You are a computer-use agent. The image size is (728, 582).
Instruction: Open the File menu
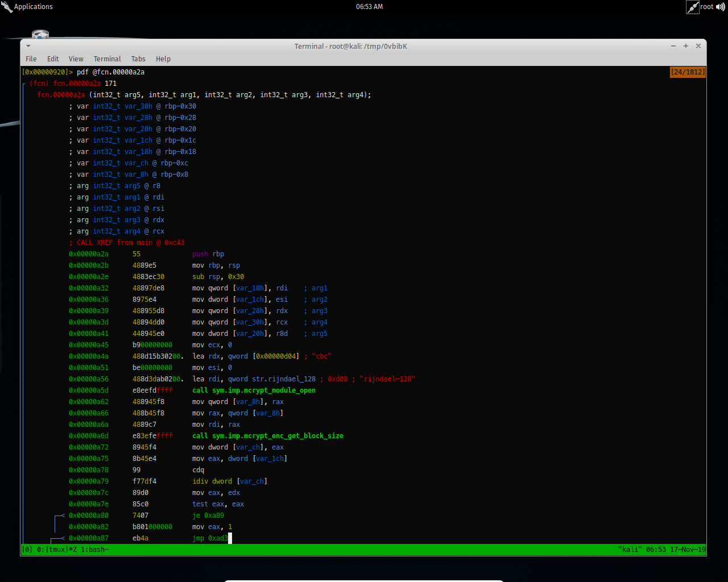pyautogui.click(x=31, y=59)
